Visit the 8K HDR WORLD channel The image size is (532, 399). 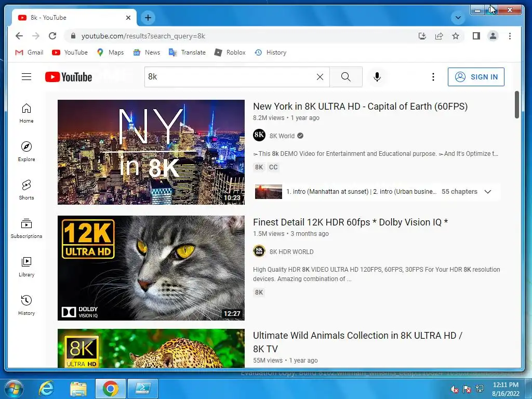[x=291, y=252]
